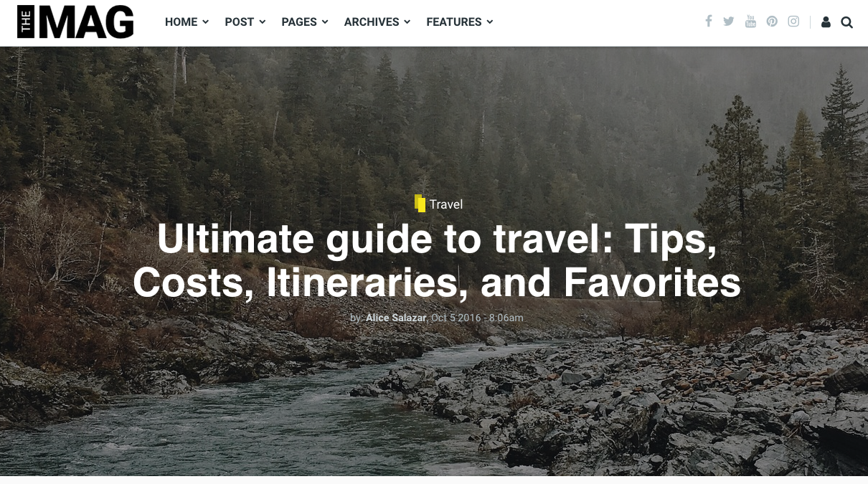This screenshot has width=868, height=484.
Task: Open the Twitter social icon
Action: coord(729,22)
